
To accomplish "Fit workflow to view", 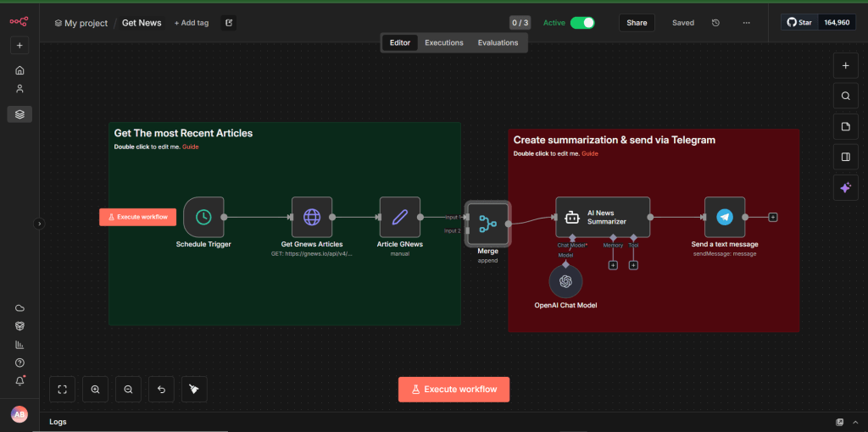I will pyautogui.click(x=62, y=389).
